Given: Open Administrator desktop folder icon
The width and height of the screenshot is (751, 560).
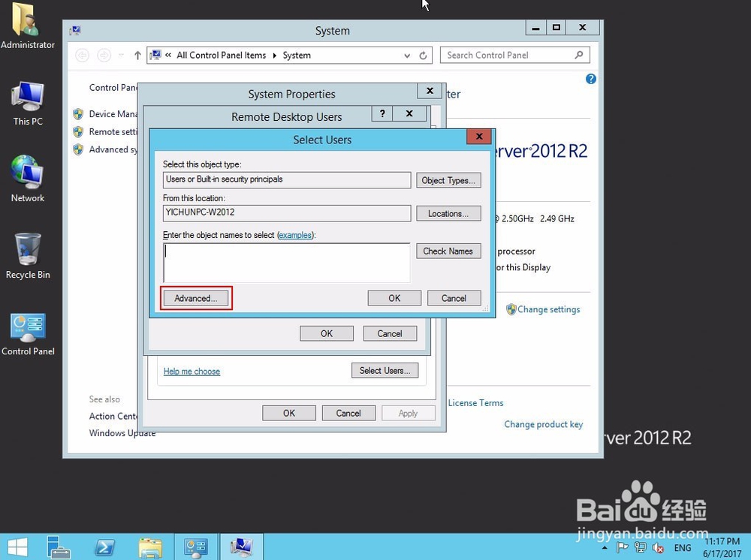Looking at the screenshot, I should coord(27,25).
